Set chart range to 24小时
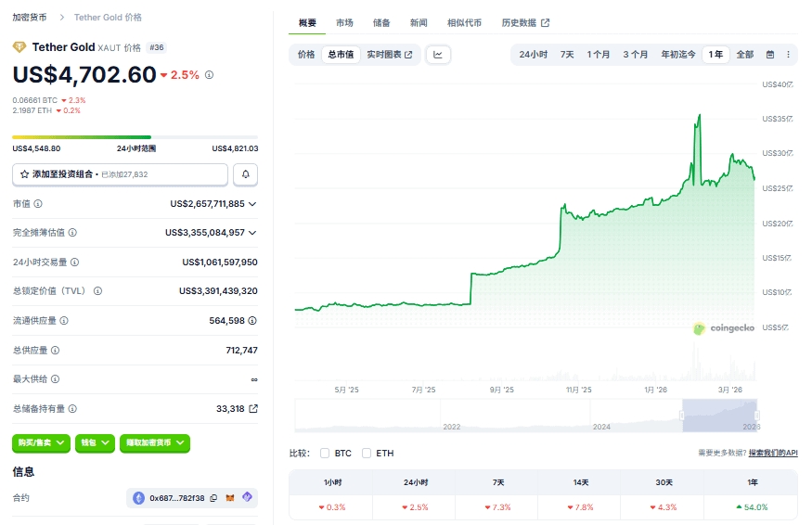The image size is (812, 525). point(533,55)
